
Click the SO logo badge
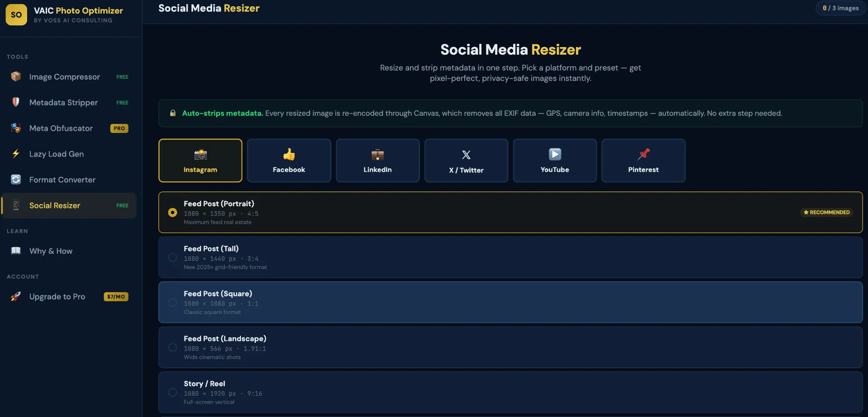pos(16,14)
